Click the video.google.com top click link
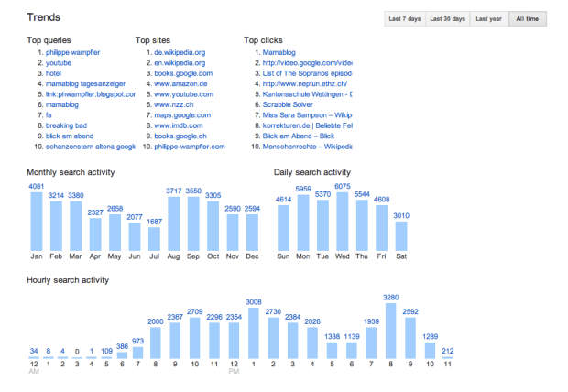The image size is (568, 392). coord(307,63)
